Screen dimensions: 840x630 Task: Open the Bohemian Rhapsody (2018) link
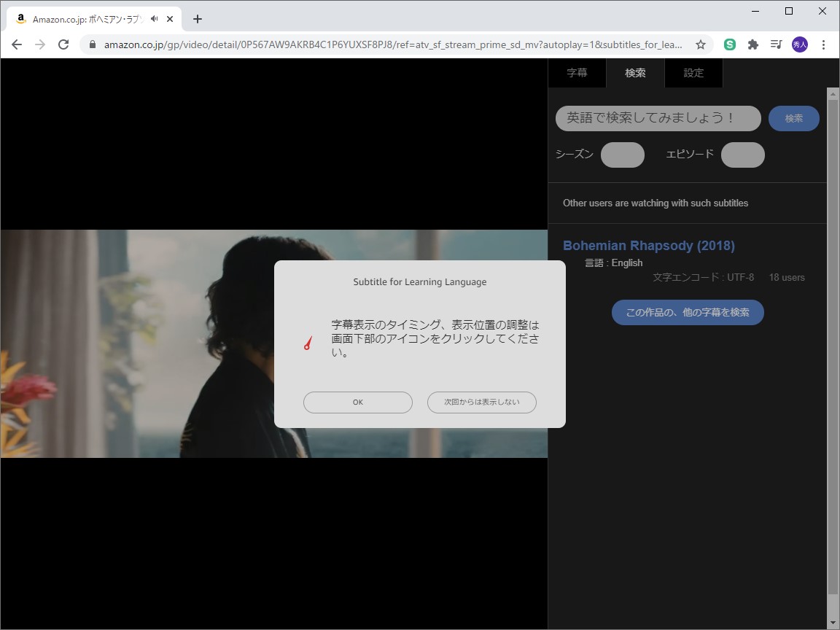(648, 245)
